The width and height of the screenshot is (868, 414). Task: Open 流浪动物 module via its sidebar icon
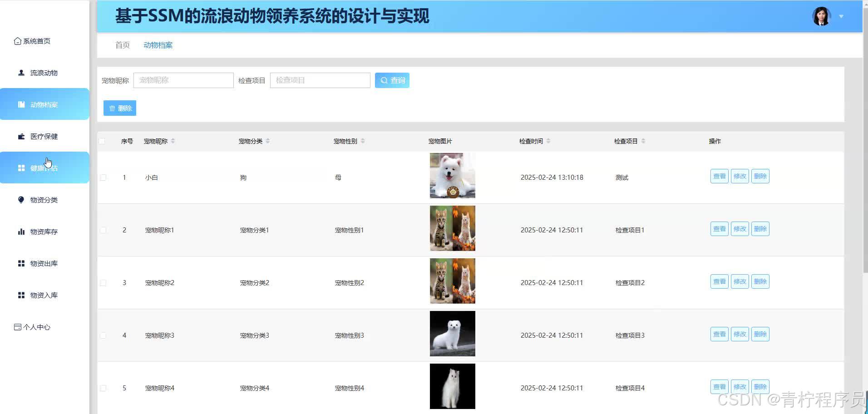coord(21,72)
